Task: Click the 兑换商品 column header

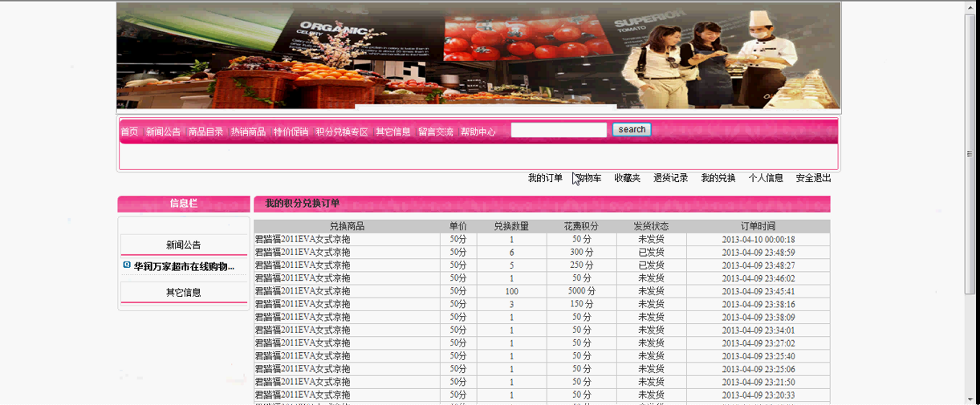Action: [347, 227]
